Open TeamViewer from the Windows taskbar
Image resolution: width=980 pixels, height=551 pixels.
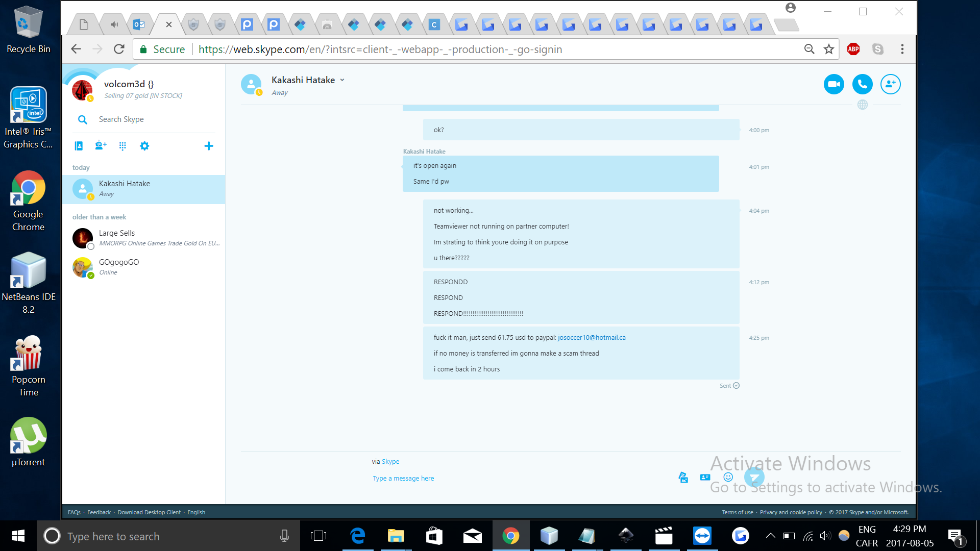pyautogui.click(x=702, y=536)
